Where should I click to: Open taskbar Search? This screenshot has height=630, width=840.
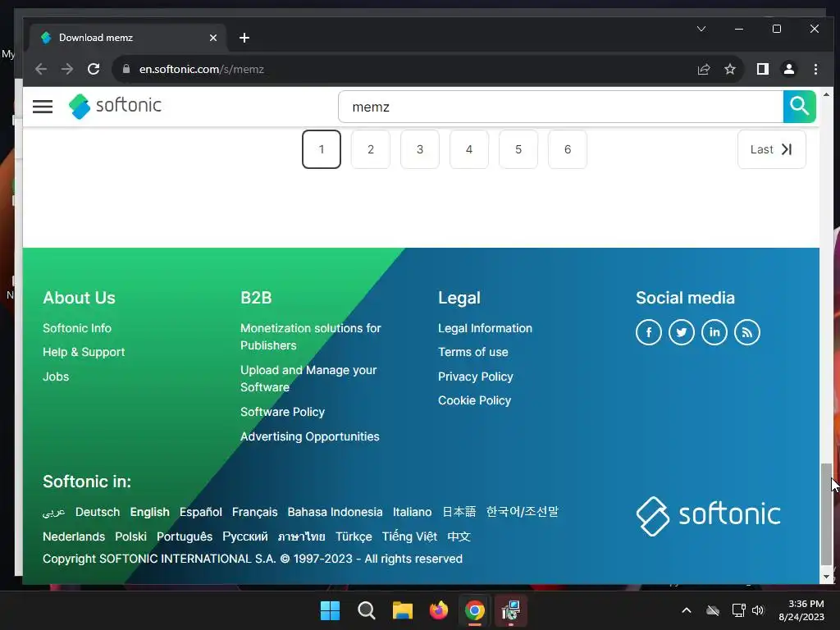click(367, 610)
